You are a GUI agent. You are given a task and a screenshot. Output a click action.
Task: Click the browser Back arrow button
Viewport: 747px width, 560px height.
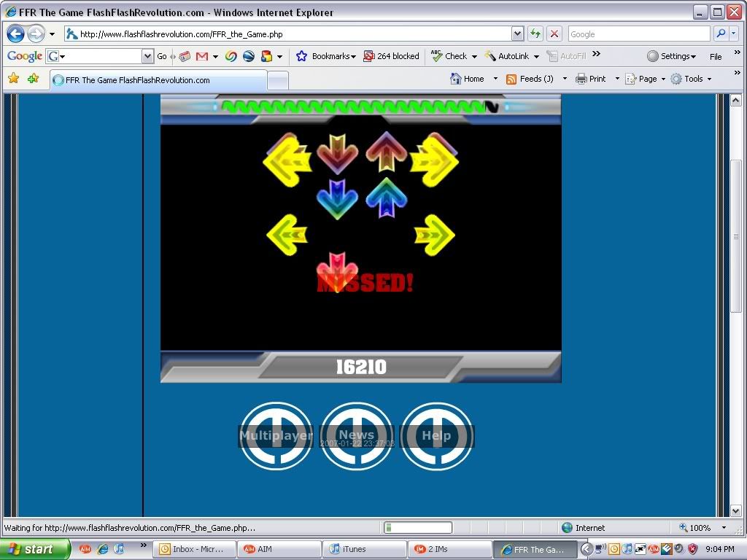[15, 34]
